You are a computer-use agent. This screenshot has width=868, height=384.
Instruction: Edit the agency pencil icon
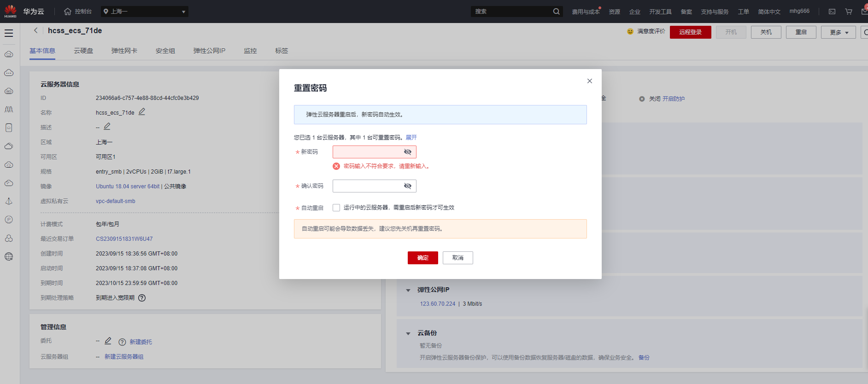pos(108,341)
